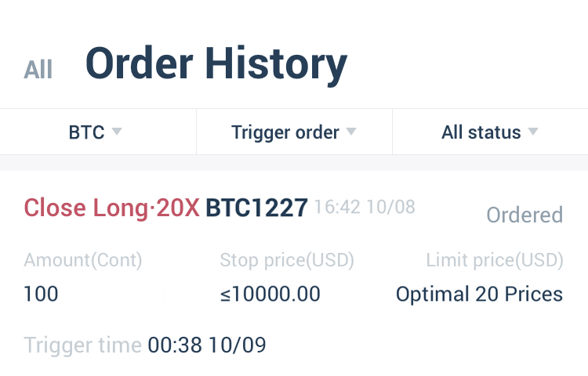The image size is (588, 376).
Task: Click the arrow next to Trigger order
Action: click(351, 132)
